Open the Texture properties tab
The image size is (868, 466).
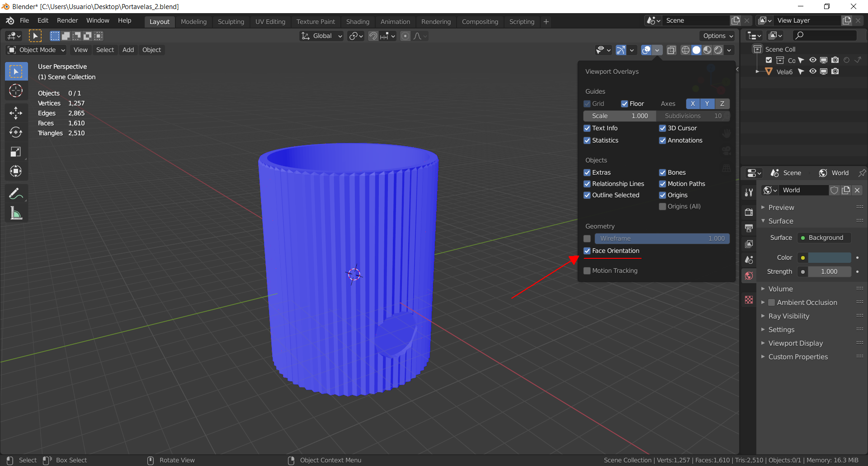[749, 300]
